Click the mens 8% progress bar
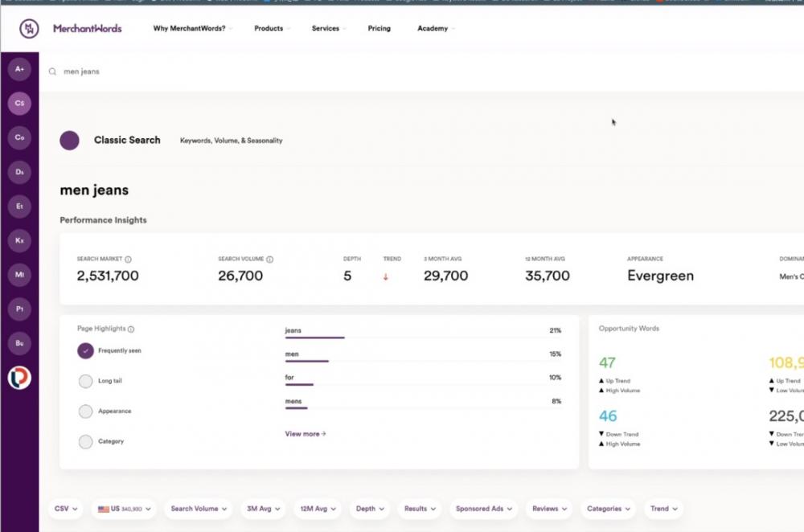The width and height of the screenshot is (804, 532). (423, 408)
